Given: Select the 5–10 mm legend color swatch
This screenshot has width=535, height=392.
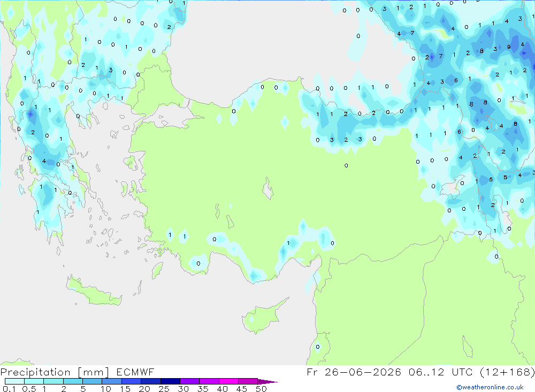Looking at the screenshot, I should click(93, 381).
